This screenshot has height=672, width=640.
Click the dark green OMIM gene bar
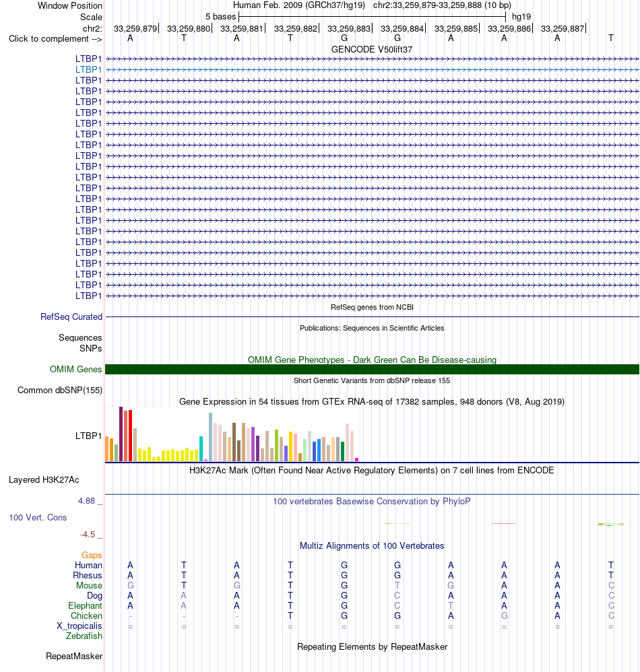pyautogui.click(x=372, y=370)
